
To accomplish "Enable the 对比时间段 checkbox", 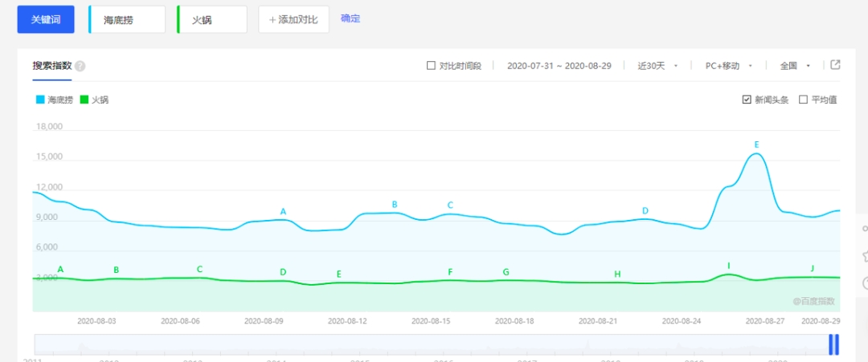I will point(431,66).
